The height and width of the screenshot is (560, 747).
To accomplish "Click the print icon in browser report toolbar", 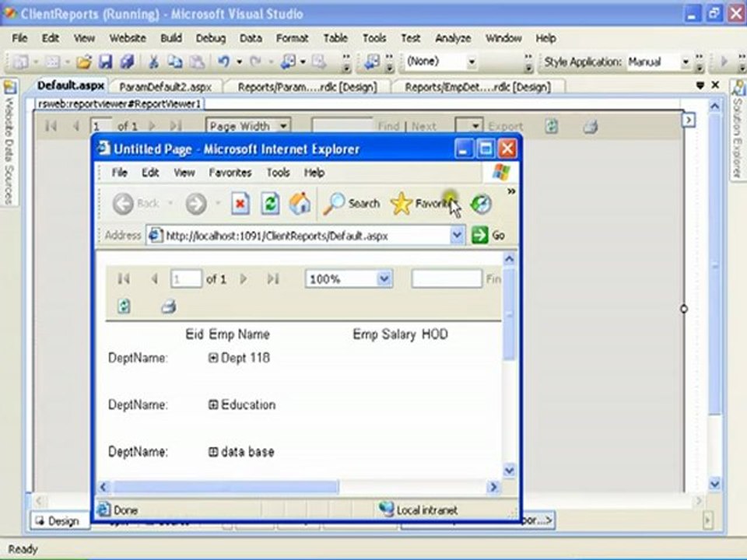I will 168,306.
